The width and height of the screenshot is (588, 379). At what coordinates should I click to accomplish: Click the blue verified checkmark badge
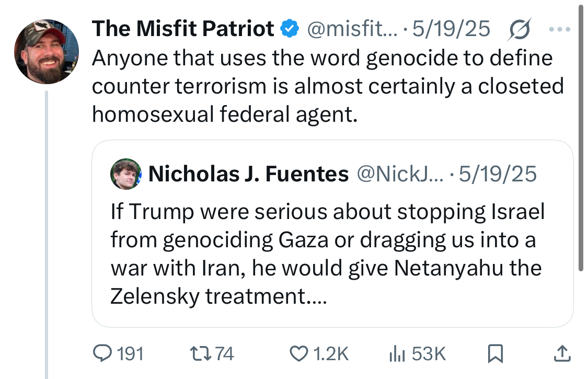(290, 29)
